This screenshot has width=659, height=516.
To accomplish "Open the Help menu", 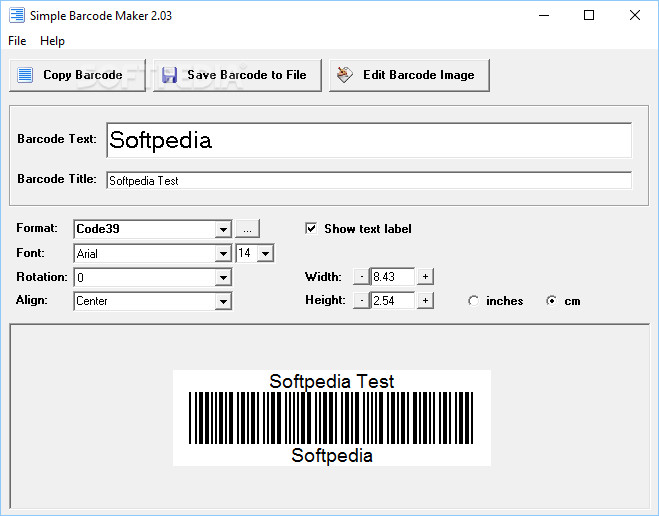I will (x=52, y=41).
